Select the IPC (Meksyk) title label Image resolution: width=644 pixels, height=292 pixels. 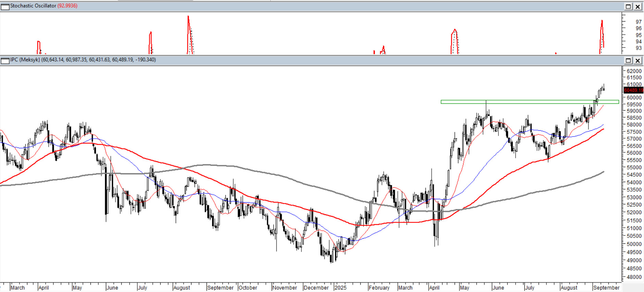[x=25, y=60]
